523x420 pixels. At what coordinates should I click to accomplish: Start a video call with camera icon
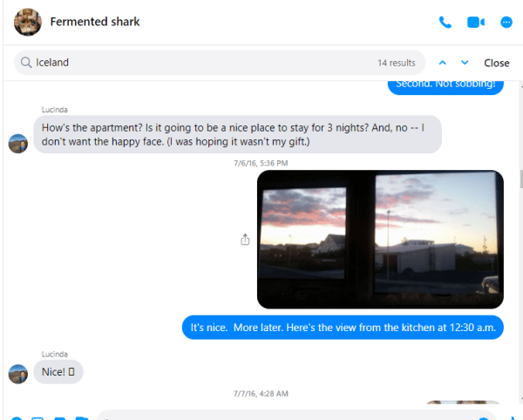[x=476, y=23]
